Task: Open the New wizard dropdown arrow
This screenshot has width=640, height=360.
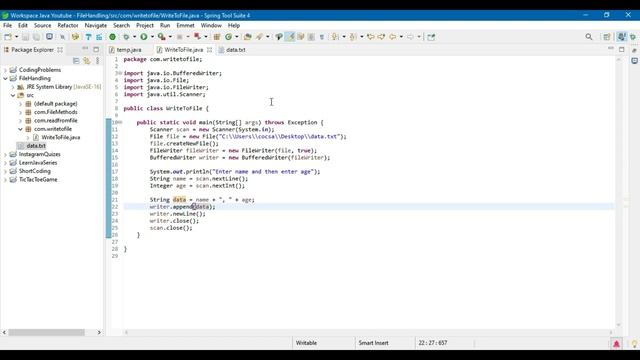Action: [16, 37]
